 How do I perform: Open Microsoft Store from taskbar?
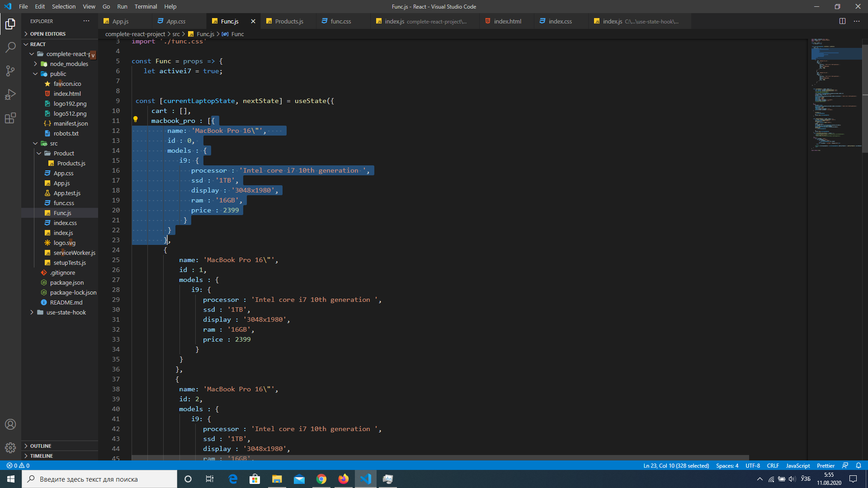[x=255, y=479]
